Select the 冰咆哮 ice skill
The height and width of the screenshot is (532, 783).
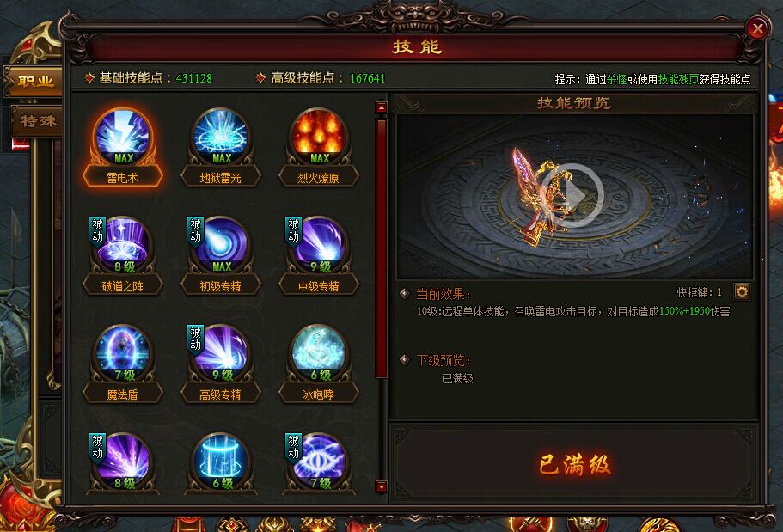click(x=319, y=354)
